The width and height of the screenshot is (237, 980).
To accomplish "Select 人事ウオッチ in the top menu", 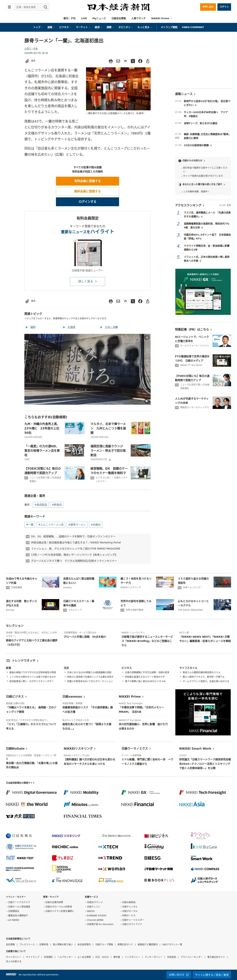I will coord(138,18).
